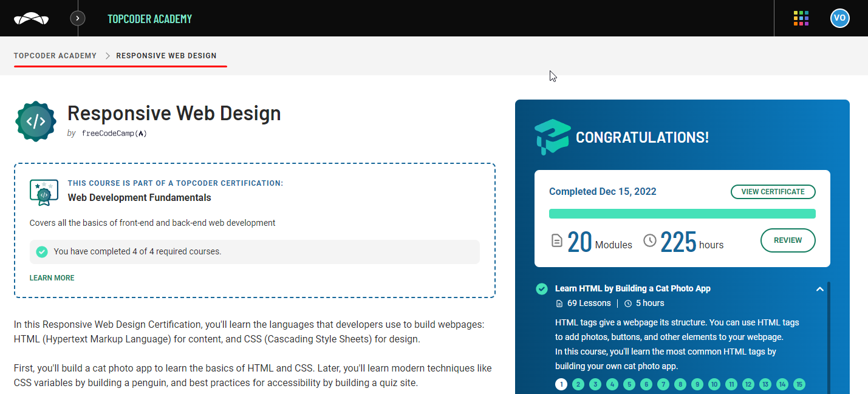The image size is (868, 394).
Task: Click the freeCodeCamp provider logo
Action: [114, 134]
